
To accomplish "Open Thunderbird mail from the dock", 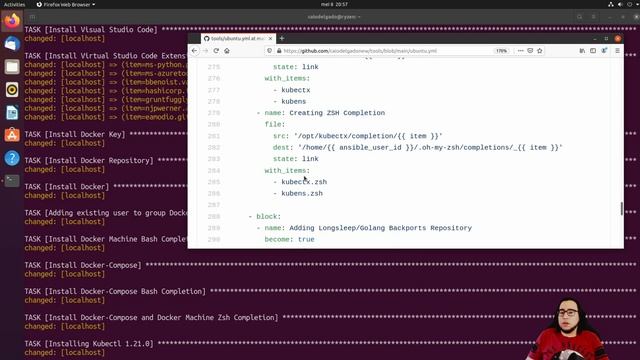I will point(12,44).
